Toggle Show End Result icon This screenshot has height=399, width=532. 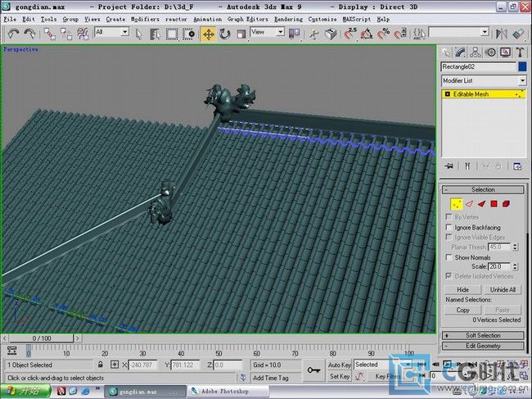(467, 166)
